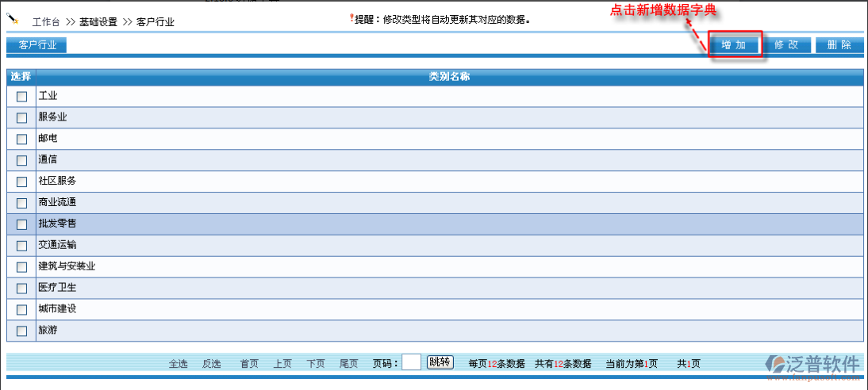
Task: Mark the 通信 checkbox
Action: [x=22, y=160]
